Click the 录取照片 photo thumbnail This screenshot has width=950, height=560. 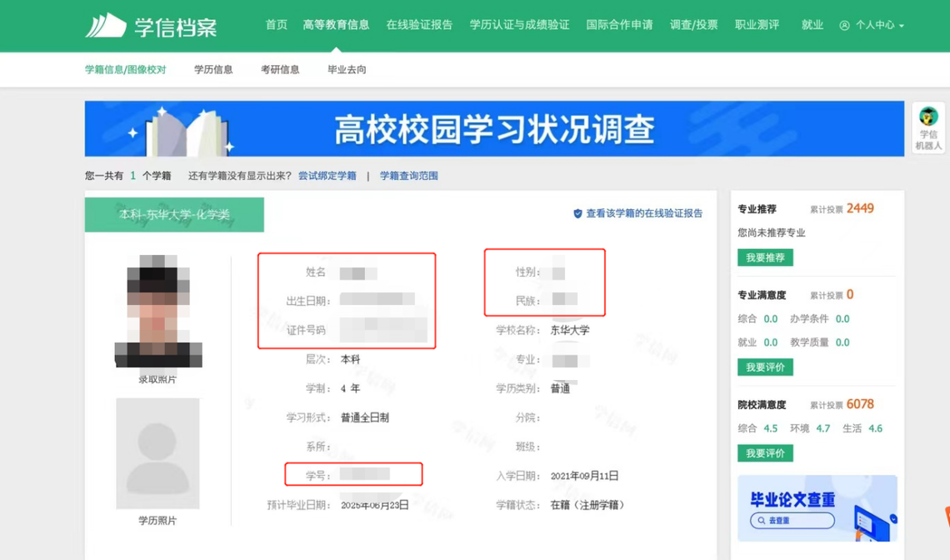[158, 311]
